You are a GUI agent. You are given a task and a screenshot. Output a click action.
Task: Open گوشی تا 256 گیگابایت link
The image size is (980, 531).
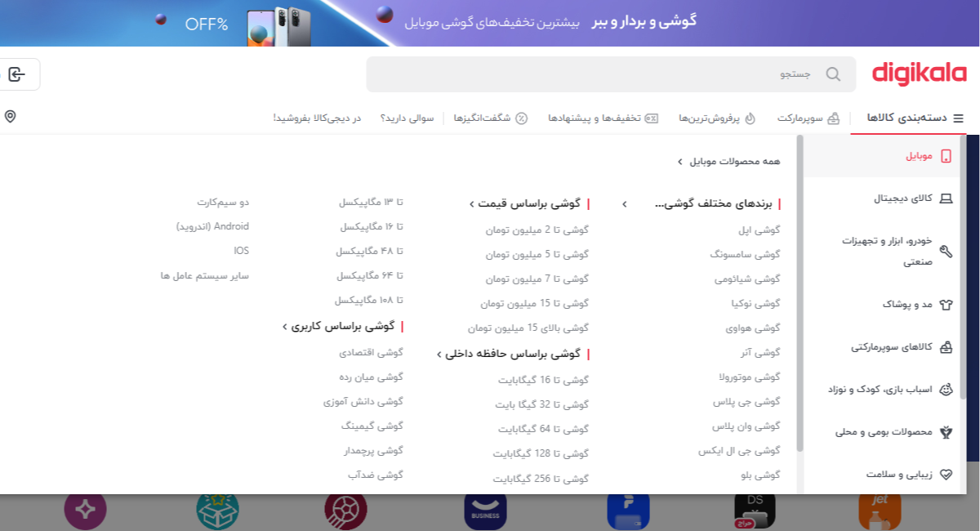[541, 480]
